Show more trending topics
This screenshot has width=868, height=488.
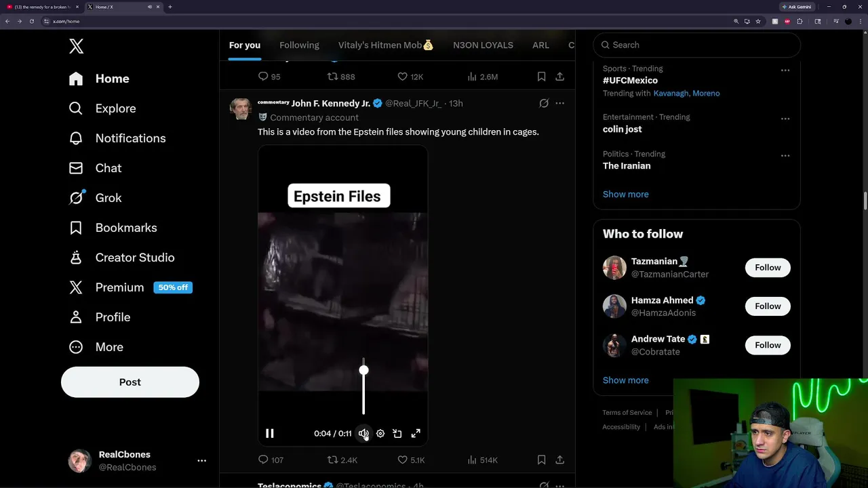pos(625,194)
